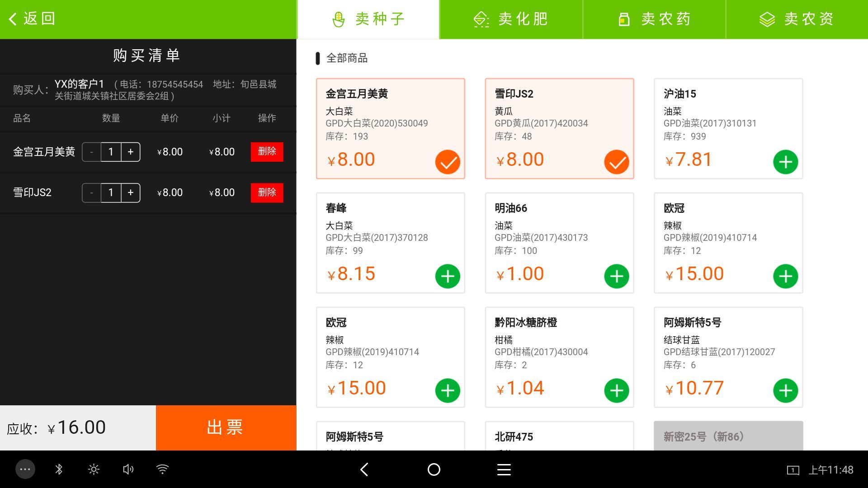Click the bottle icon on 卖农药 tab

click(x=624, y=19)
